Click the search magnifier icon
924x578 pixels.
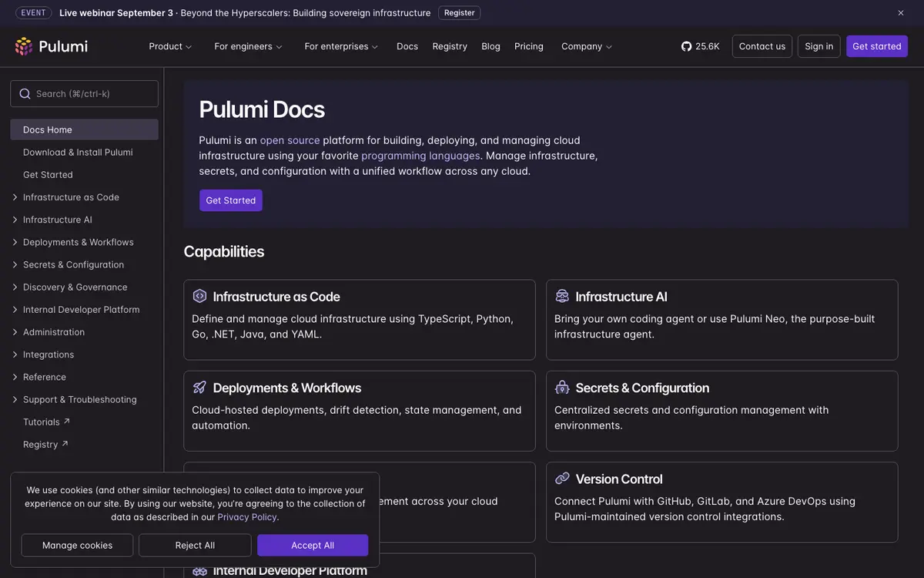(25, 94)
